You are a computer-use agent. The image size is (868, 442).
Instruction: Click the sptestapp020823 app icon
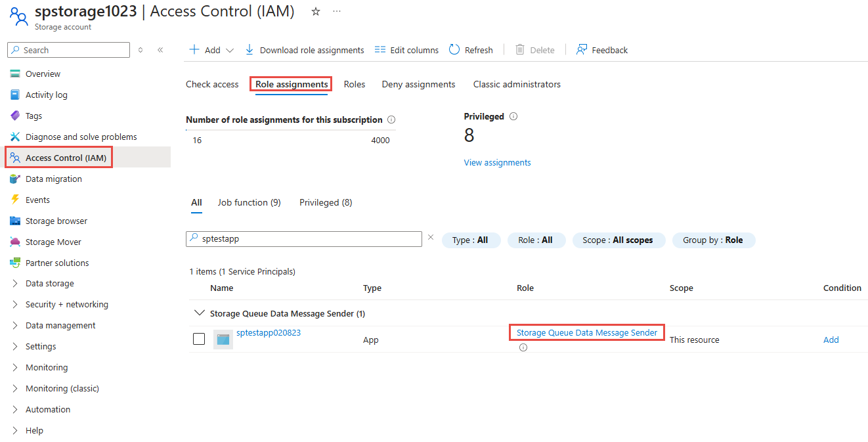tap(223, 340)
